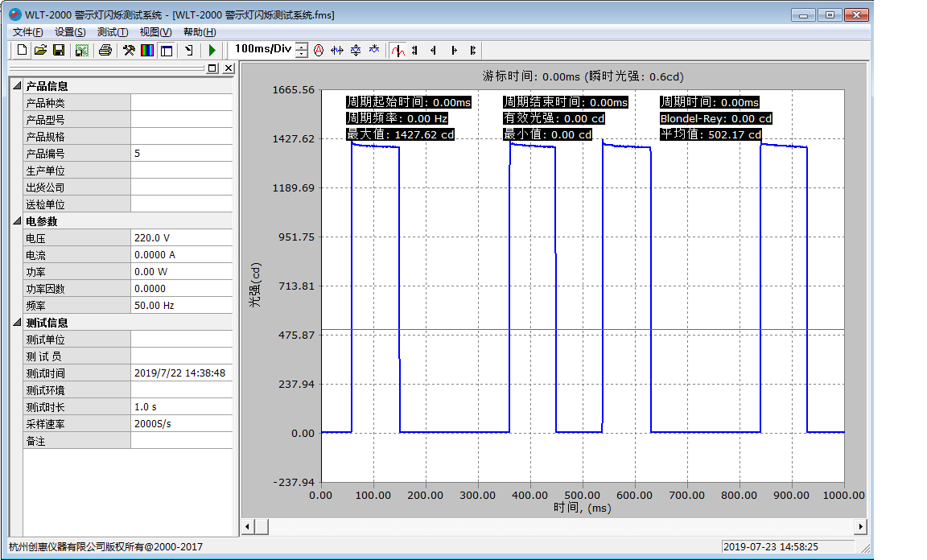Save using the floppy disk icon
The image size is (927, 560).
tap(59, 50)
